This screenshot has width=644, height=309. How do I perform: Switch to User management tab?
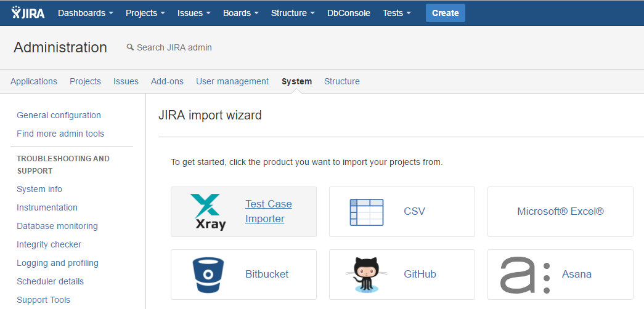pyautogui.click(x=232, y=81)
